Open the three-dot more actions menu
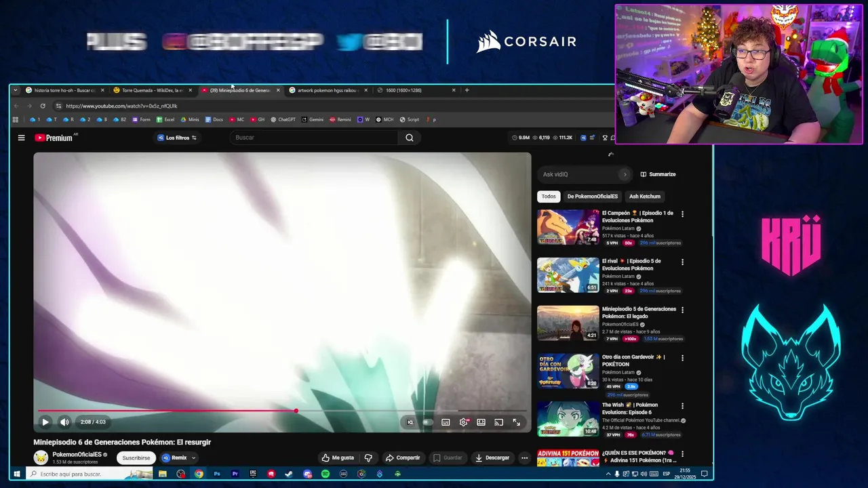 (524, 457)
